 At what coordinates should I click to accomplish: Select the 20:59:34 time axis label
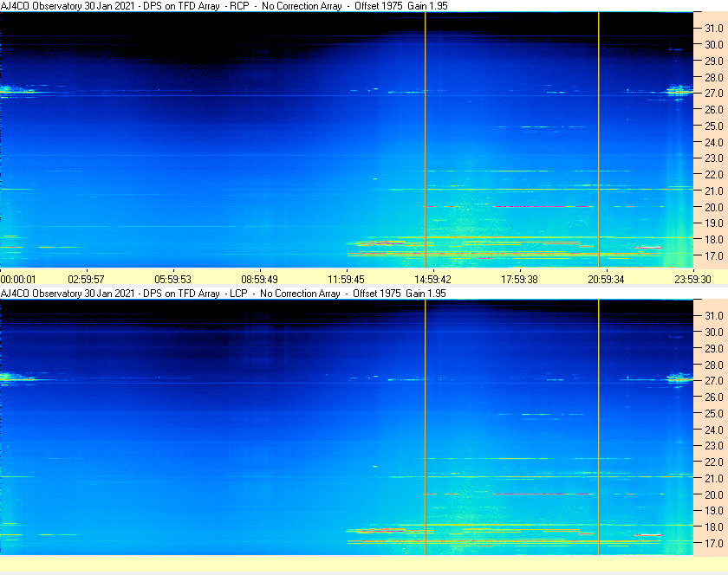(607, 280)
